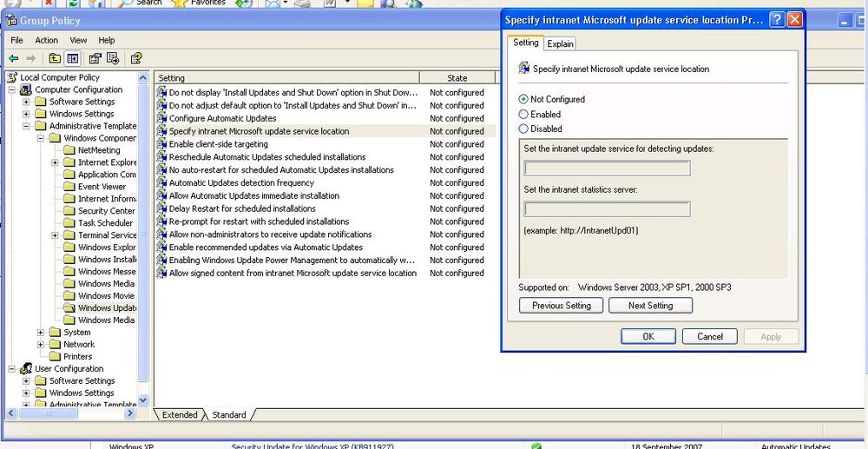Expand the Internet Explorer tree node
The image size is (868, 449).
[55, 162]
